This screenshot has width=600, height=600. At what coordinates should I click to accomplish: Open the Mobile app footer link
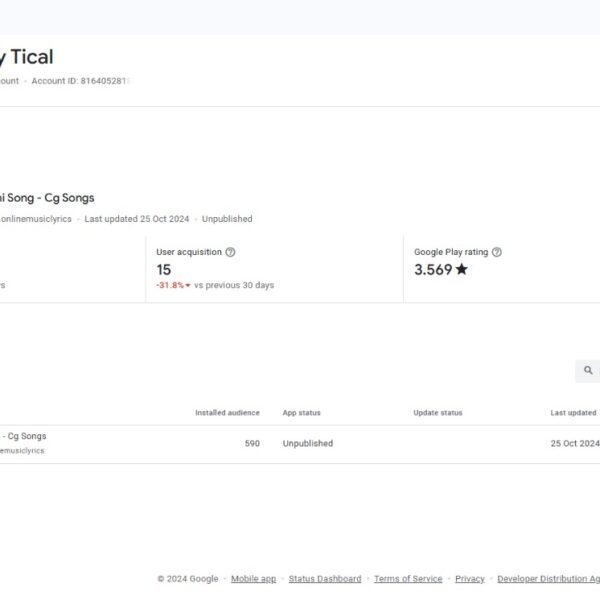coord(253,579)
